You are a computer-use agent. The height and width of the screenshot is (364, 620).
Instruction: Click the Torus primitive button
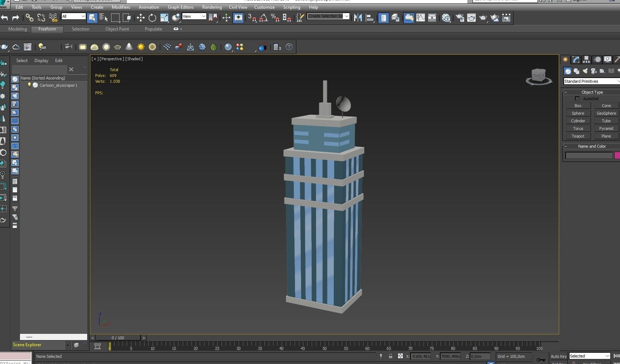pyautogui.click(x=578, y=128)
